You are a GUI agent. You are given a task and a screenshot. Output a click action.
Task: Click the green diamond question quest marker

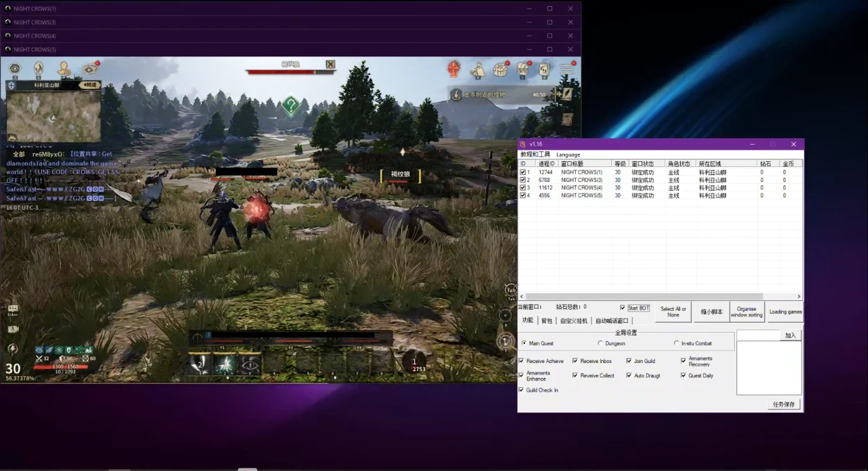pos(290,106)
